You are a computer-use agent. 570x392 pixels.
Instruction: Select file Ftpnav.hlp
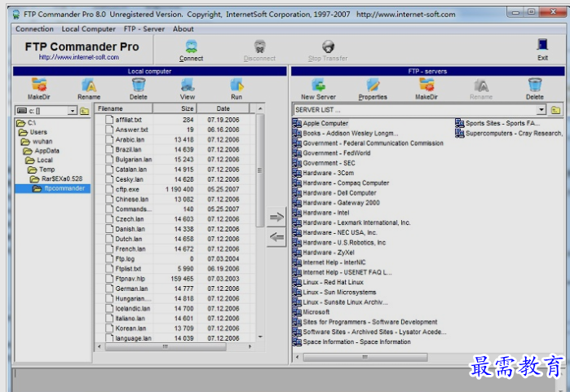(x=126, y=279)
